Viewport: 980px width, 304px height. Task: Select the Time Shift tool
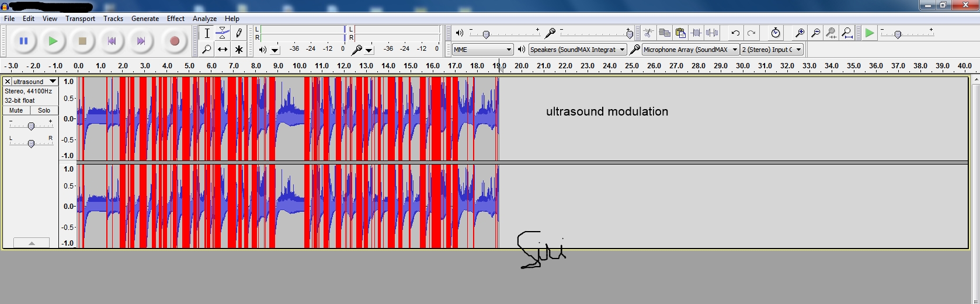coord(223,50)
